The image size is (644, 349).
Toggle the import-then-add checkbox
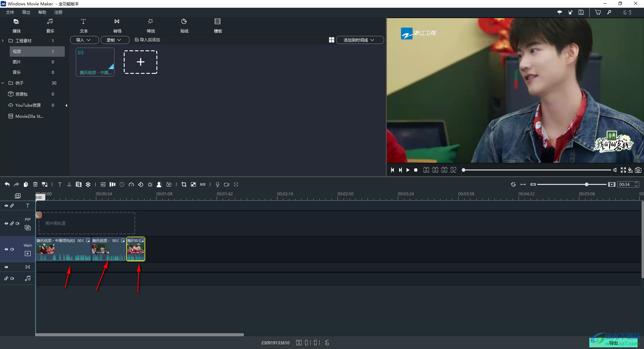pos(137,40)
